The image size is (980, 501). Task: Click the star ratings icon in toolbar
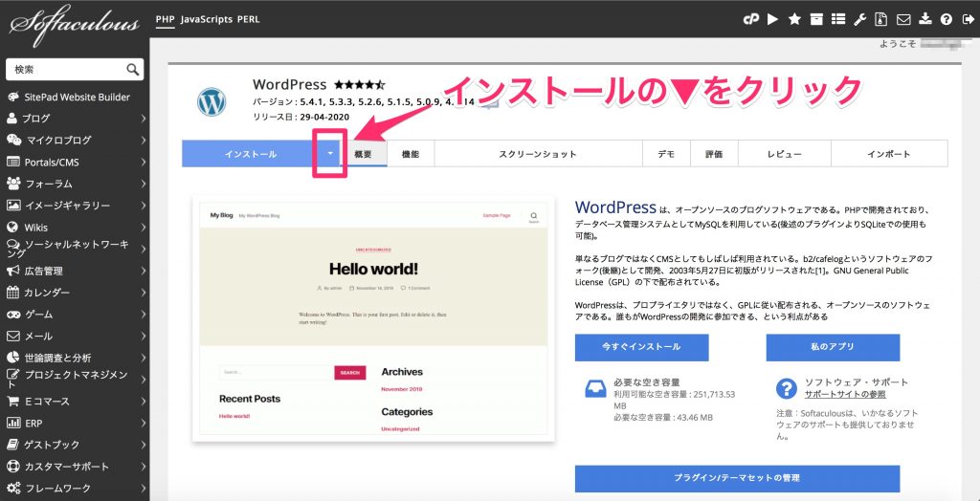tap(794, 19)
